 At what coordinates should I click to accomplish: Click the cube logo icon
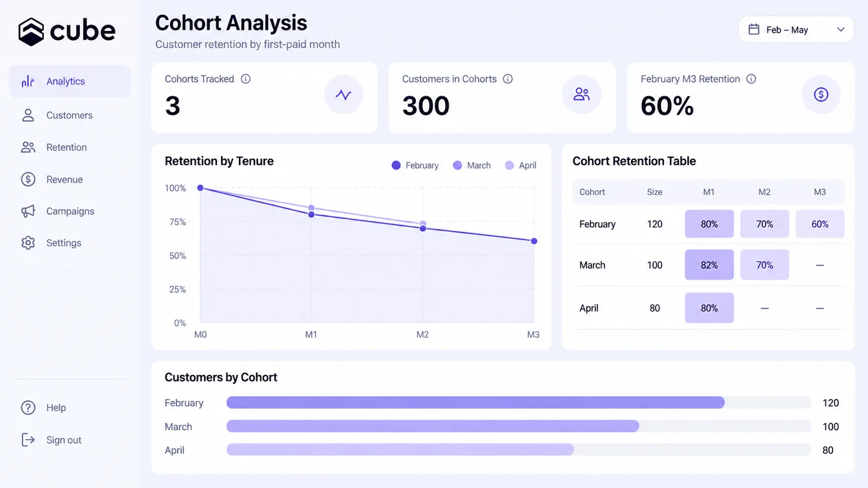(31, 32)
